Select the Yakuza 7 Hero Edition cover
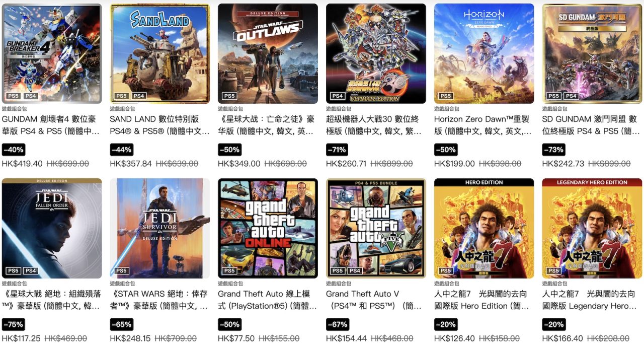Image resolution: width=644 pixels, height=346 pixels. pyautogui.click(x=484, y=228)
